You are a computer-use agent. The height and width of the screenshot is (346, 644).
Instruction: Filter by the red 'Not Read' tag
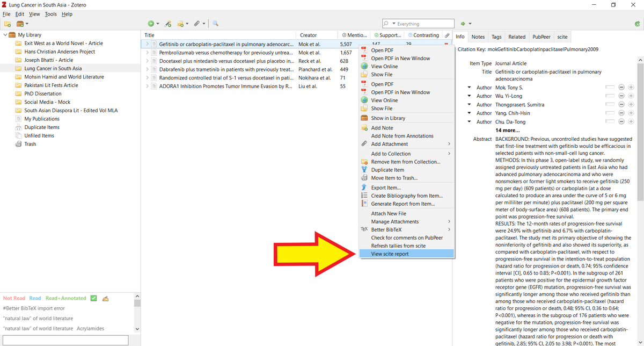pos(14,298)
